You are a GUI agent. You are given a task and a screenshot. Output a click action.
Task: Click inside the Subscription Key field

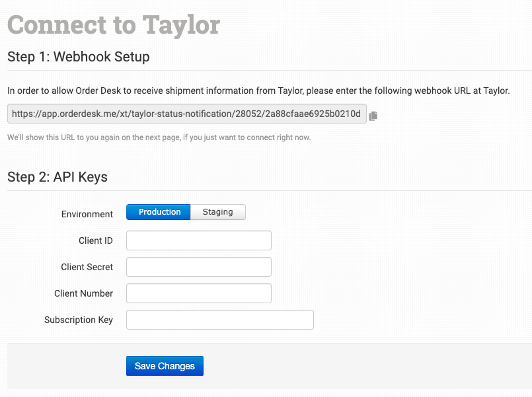coord(219,320)
